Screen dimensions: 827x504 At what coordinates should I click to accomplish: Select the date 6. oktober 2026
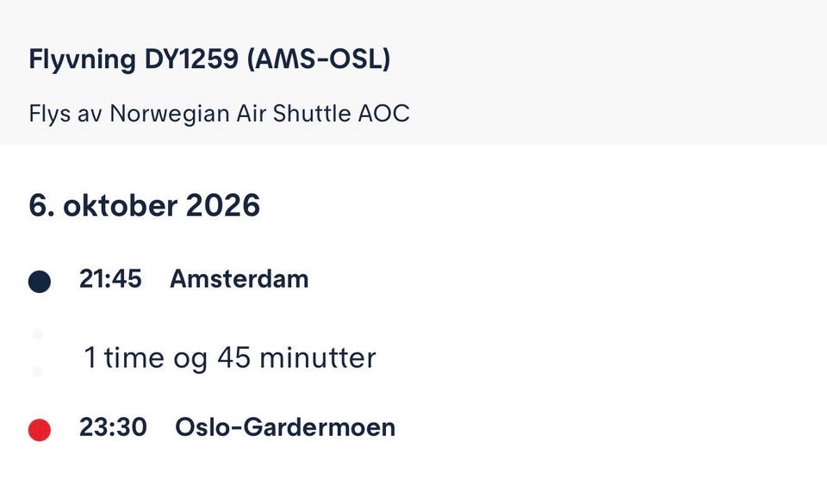click(145, 205)
